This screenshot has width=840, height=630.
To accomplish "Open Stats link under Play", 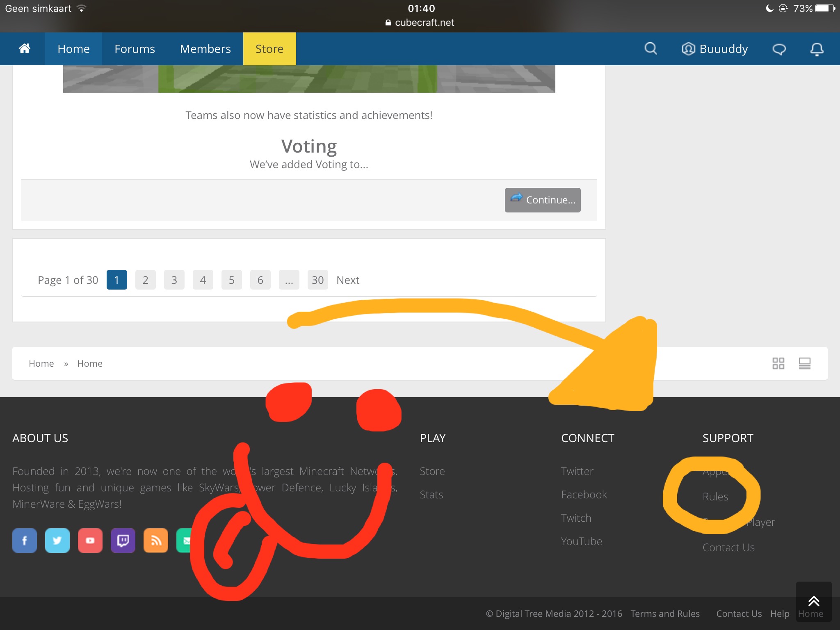I will (431, 494).
